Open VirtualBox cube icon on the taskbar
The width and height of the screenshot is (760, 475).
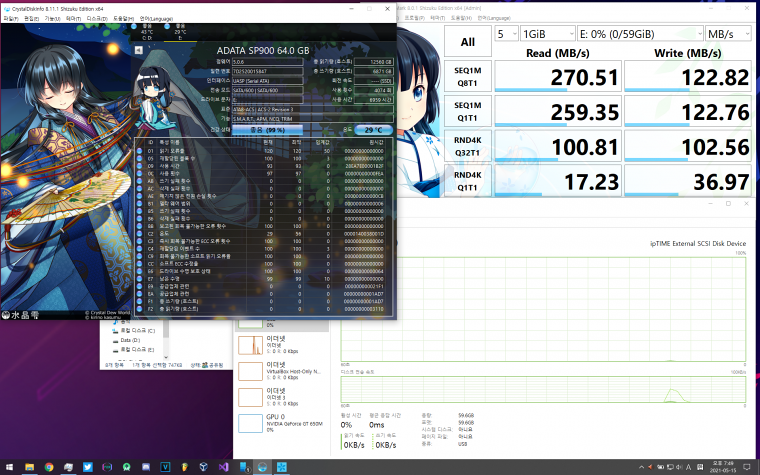click(x=204, y=467)
